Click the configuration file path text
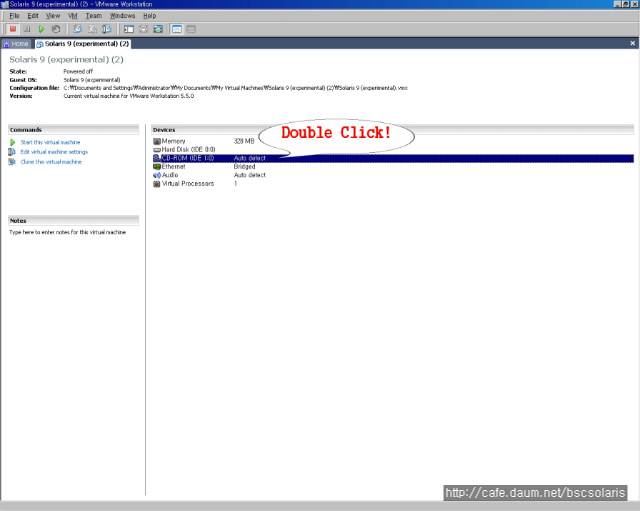The height and width of the screenshot is (511, 640). [x=236, y=88]
